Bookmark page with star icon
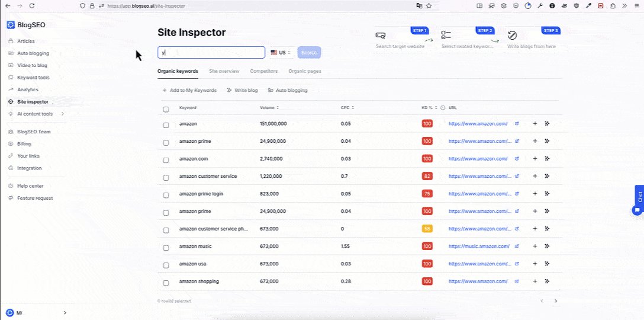The image size is (644, 320). click(x=429, y=6)
